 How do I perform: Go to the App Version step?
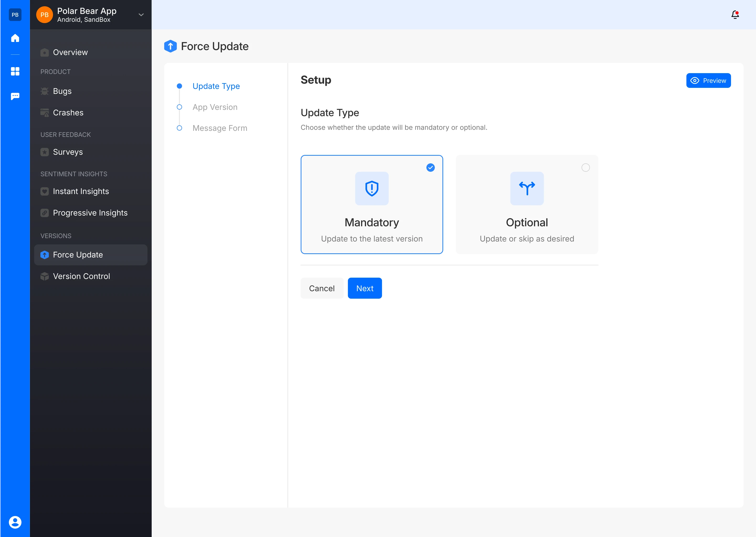215,107
